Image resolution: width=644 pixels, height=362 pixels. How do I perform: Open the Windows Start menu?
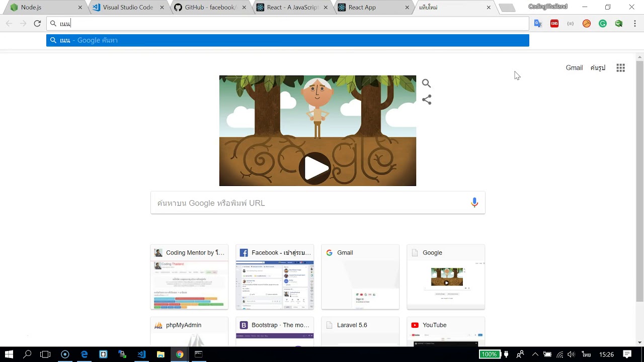9,354
